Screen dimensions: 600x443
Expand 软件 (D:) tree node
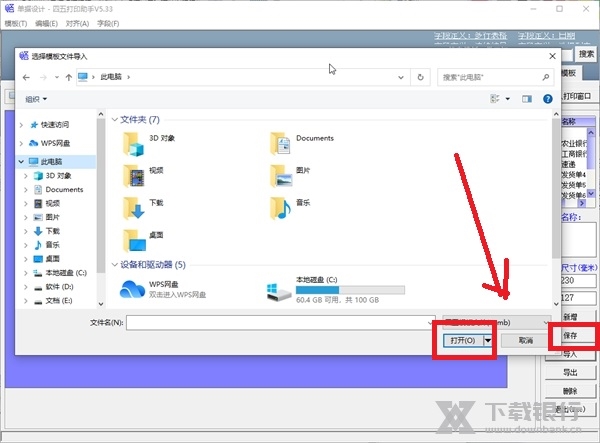pyautogui.click(x=26, y=287)
